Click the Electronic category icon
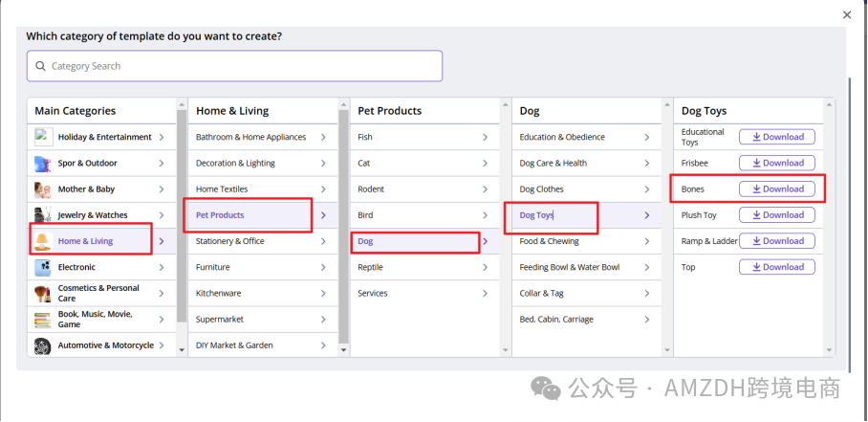The width and height of the screenshot is (868, 422). click(43, 267)
